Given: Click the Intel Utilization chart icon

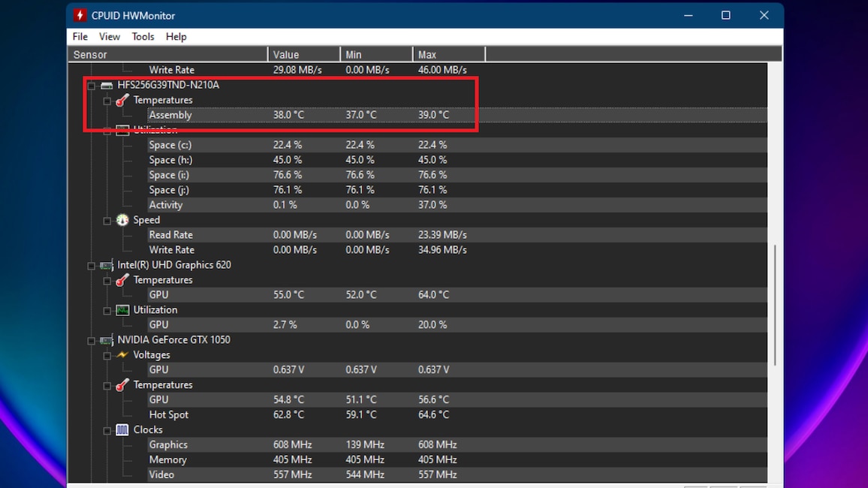Looking at the screenshot, I should pyautogui.click(x=122, y=310).
